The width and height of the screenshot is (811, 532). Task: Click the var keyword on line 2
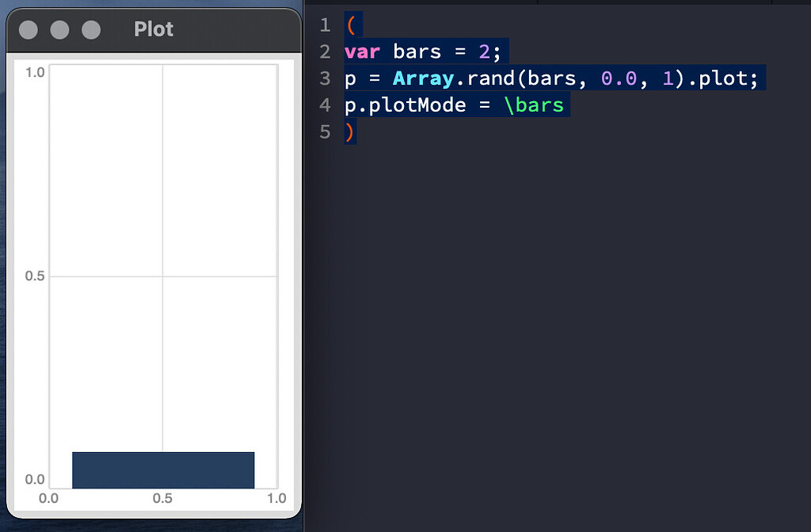point(361,51)
